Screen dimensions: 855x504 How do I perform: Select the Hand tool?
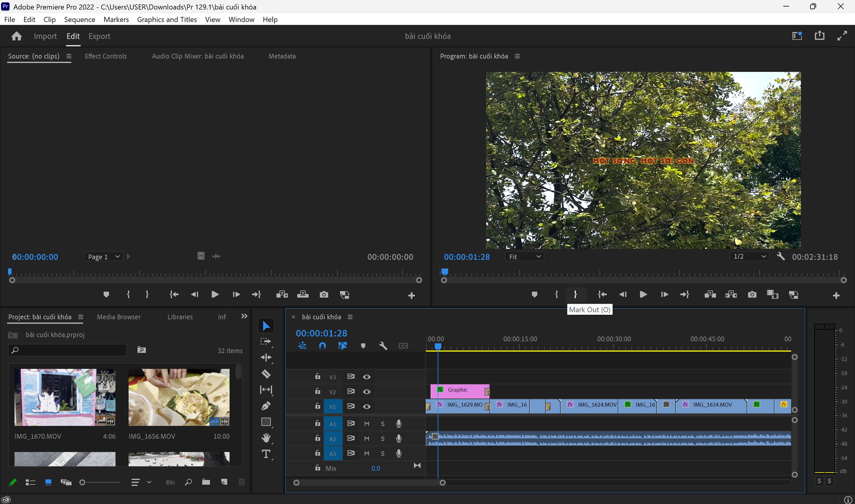tap(266, 438)
